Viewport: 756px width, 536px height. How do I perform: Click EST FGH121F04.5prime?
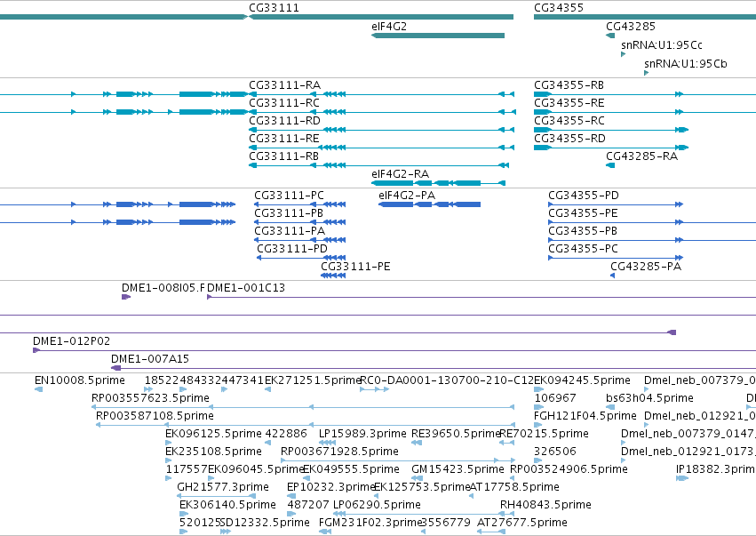tap(585, 416)
